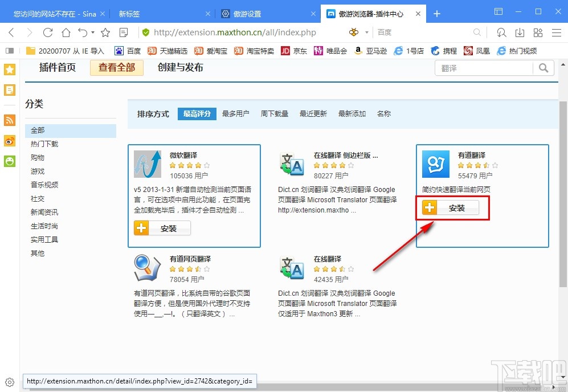Open green smiley icon in sidebar
The width and height of the screenshot is (568, 392).
pyautogui.click(x=10, y=161)
